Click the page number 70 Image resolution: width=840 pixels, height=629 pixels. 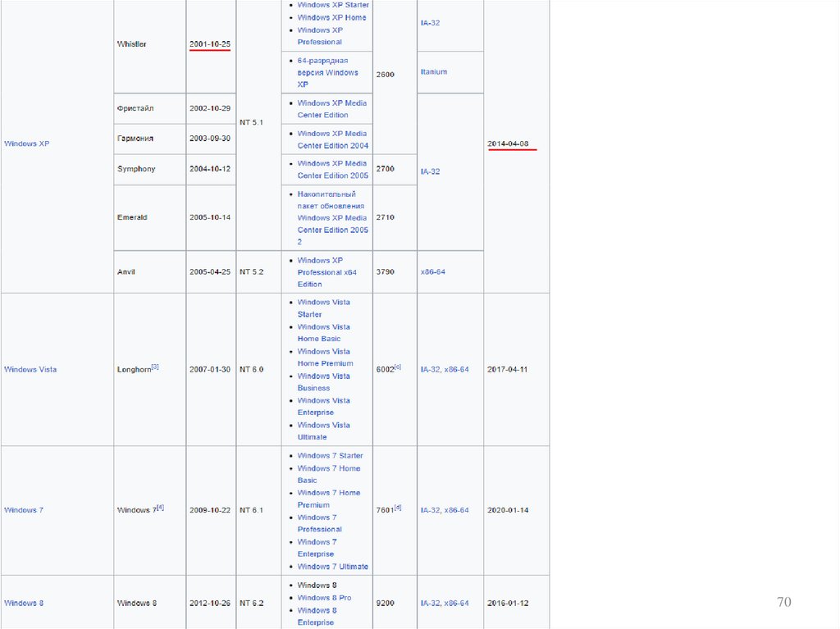coord(783,602)
